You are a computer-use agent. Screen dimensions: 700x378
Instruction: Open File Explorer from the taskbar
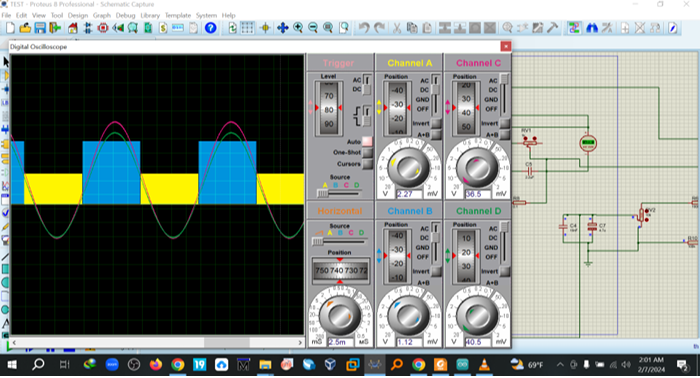pos(265,365)
